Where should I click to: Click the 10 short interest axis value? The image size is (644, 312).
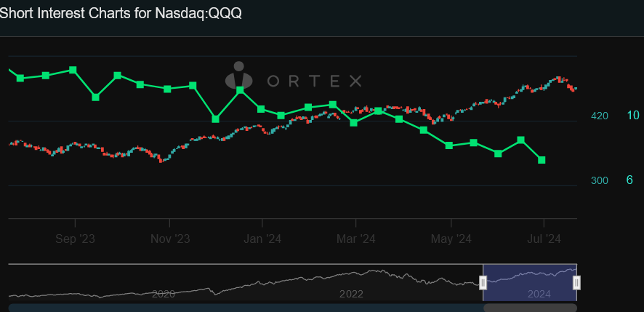point(633,116)
